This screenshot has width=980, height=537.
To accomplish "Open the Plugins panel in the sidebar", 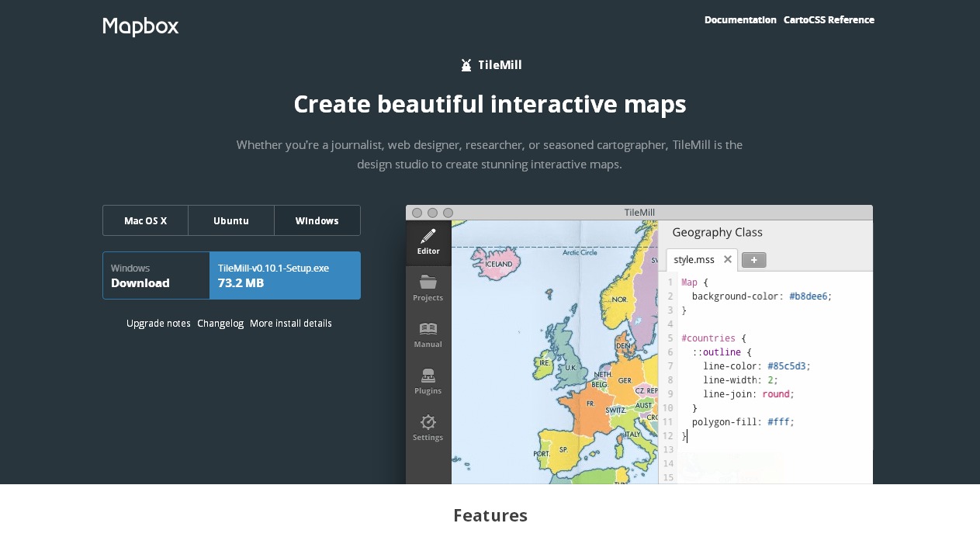I will coord(428,380).
